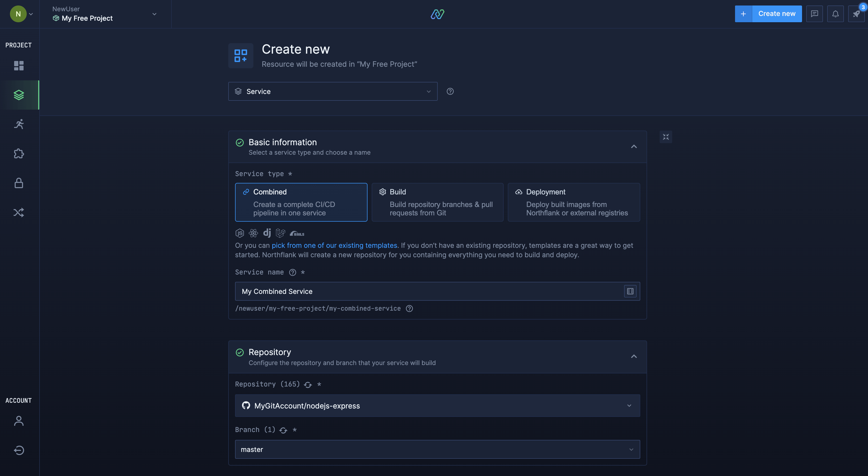The image size is (868, 476).
Task: Open the notifications bell icon
Action: 835,14
